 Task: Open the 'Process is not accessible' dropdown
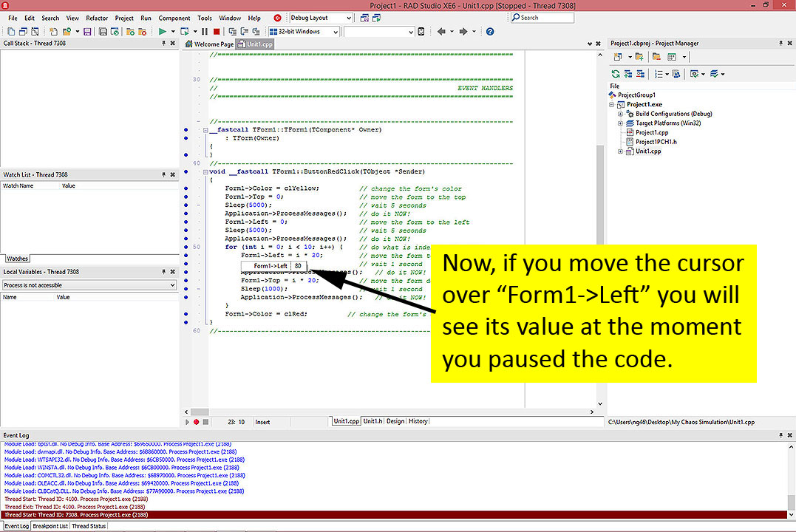tap(173, 285)
